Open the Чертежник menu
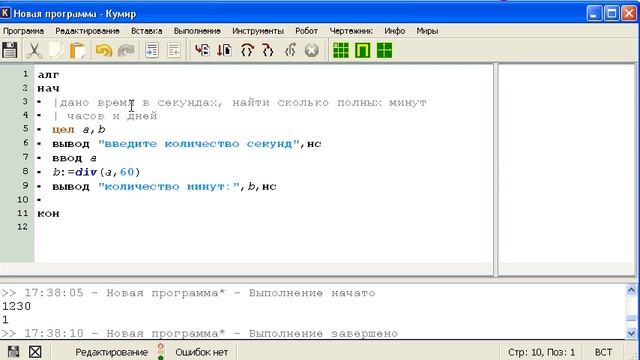 (x=351, y=31)
